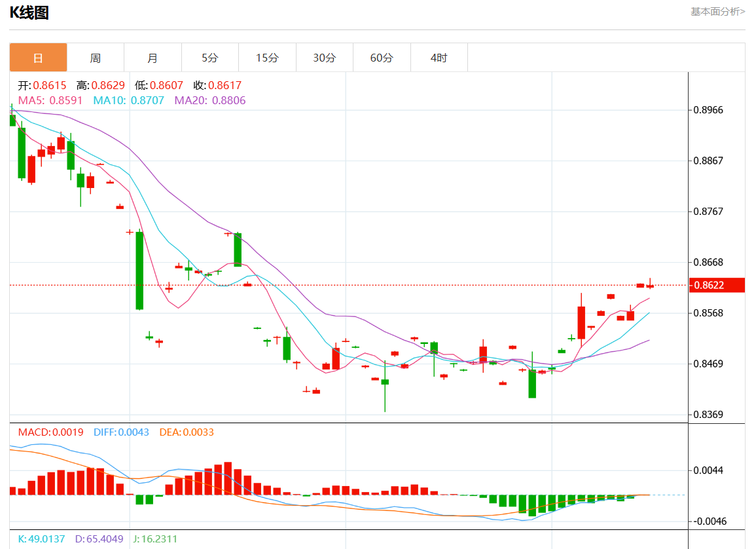Viewport: 756px width, 549px height.
Task: Click the 收:0.8617 close price value
Action: 217,85
